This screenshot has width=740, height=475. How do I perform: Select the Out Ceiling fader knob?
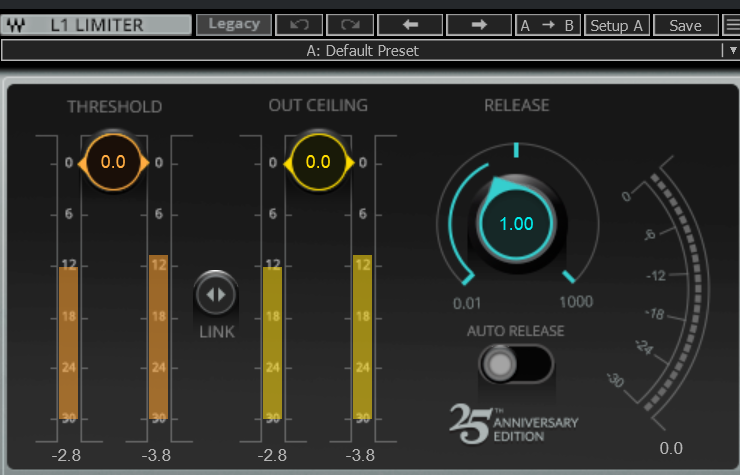(318, 162)
